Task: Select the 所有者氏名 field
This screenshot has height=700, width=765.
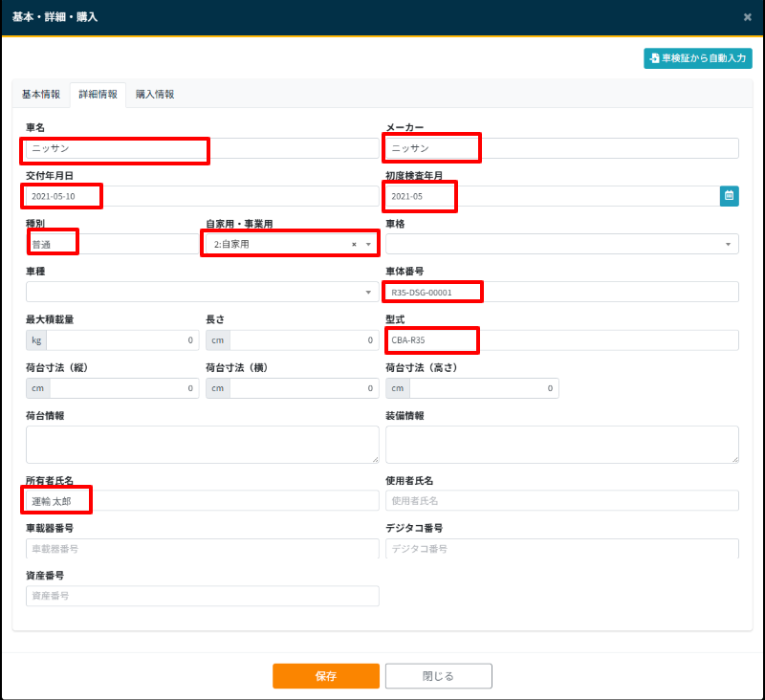Action: (x=203, y=500)
